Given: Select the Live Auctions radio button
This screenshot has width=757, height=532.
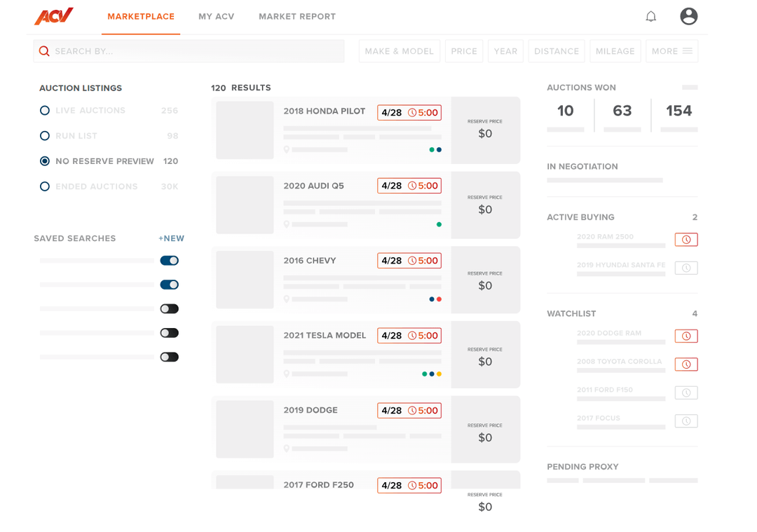Looking at the screenshot, I should coord(45,111).
